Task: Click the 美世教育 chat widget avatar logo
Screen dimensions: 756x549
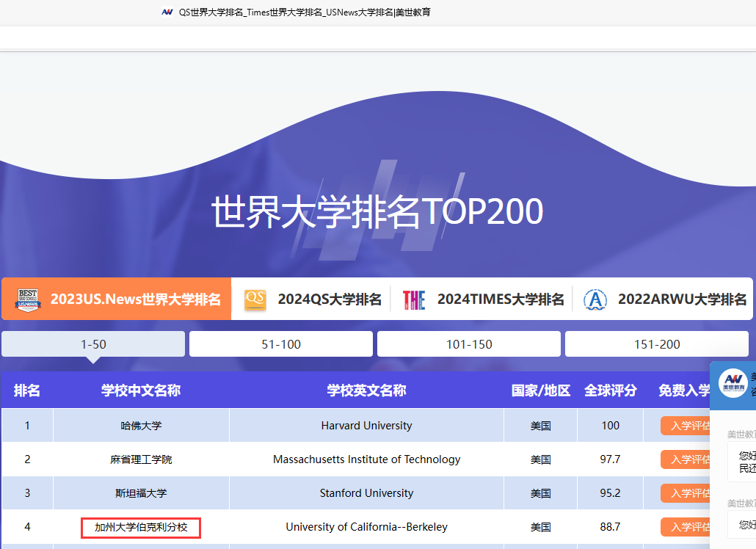Action: (x=733, y=383)
